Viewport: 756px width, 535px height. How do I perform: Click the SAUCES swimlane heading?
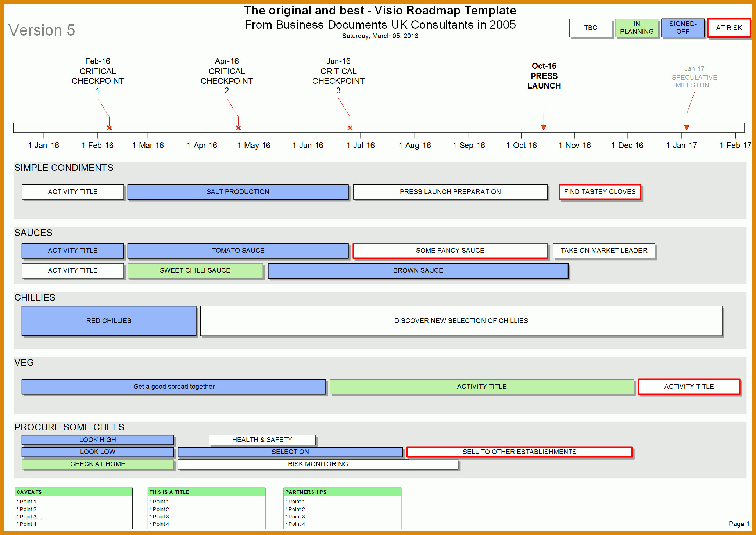pyautogui.click(x=33, y=233)
